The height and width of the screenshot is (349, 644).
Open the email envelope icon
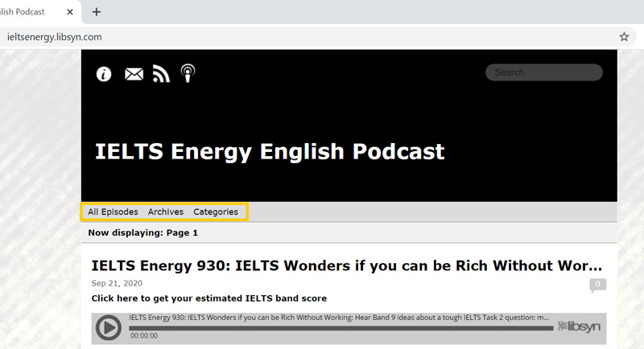[x=134, y=74]
